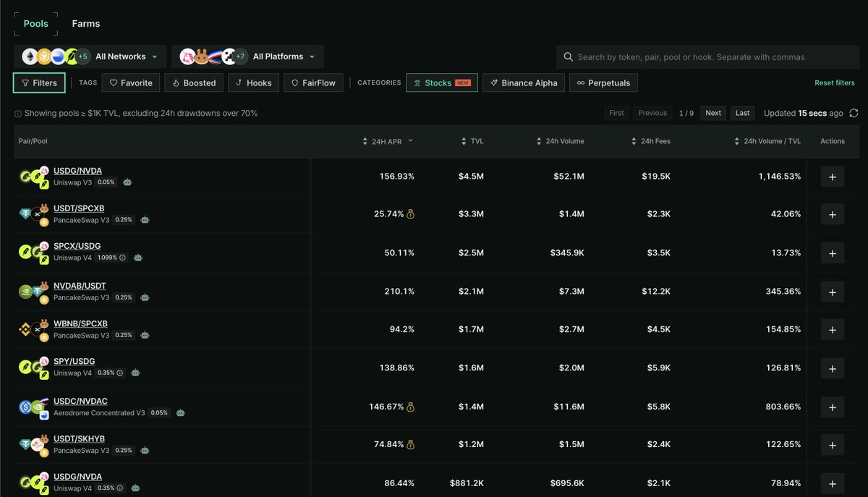Open the USDT/SKHYB pool link
The image size is (868, 497).
pos(79,439)
